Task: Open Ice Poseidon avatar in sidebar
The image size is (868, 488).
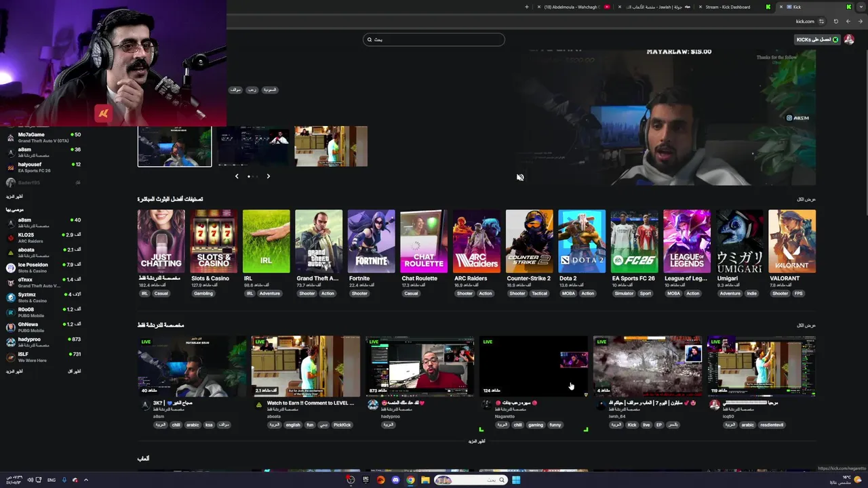Action: 11,268
